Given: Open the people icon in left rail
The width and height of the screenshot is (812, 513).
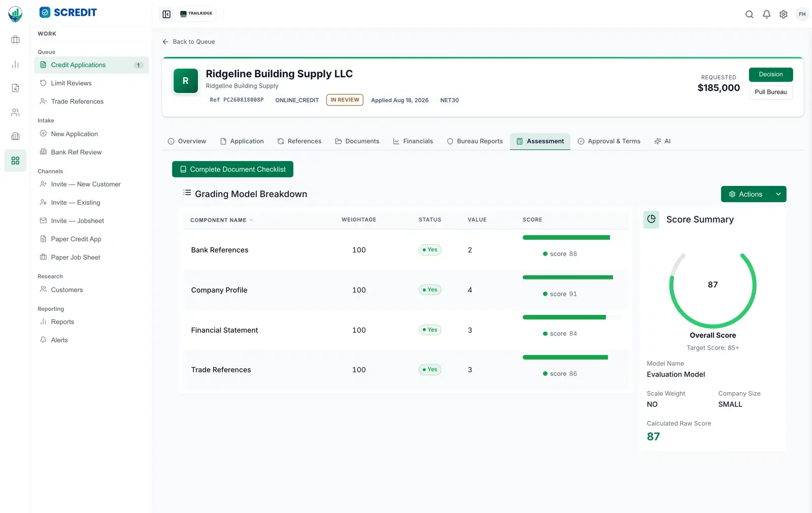Looking at the screenshot, I should (15, 112).
